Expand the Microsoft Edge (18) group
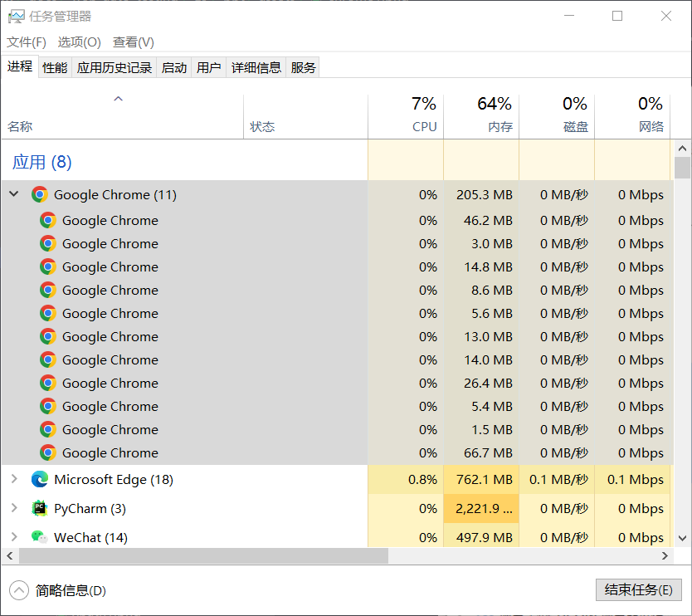This screenshot has width=692, height=616. (x=14, y=479)
